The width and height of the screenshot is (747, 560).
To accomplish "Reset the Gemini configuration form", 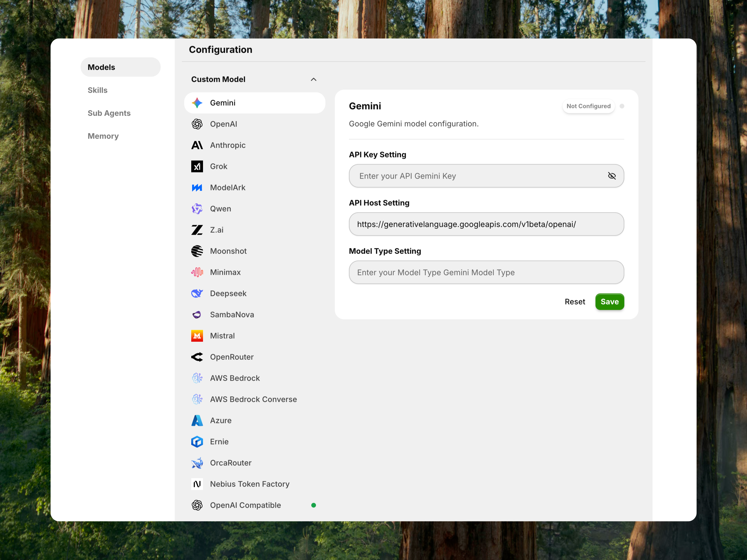I will pos(575,302).
